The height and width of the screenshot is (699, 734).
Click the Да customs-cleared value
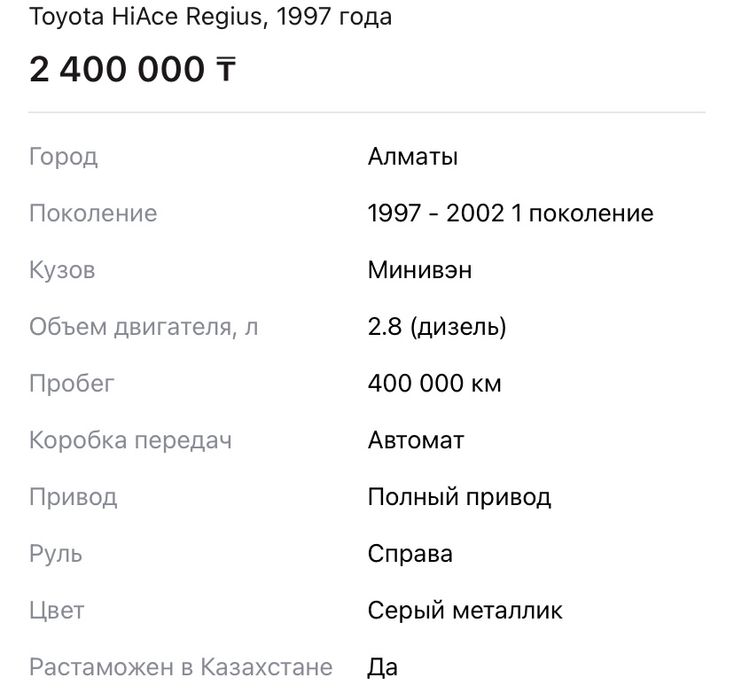click(382, 667)
